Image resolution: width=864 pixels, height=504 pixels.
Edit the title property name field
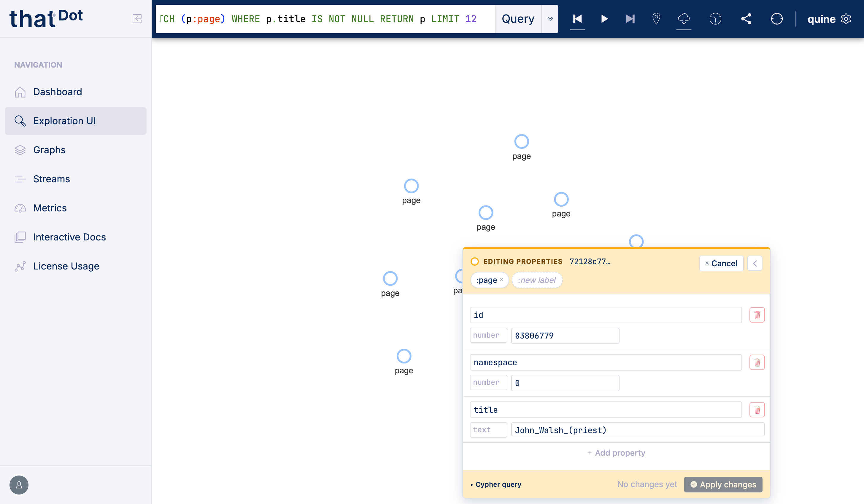(x=606, y=410)
